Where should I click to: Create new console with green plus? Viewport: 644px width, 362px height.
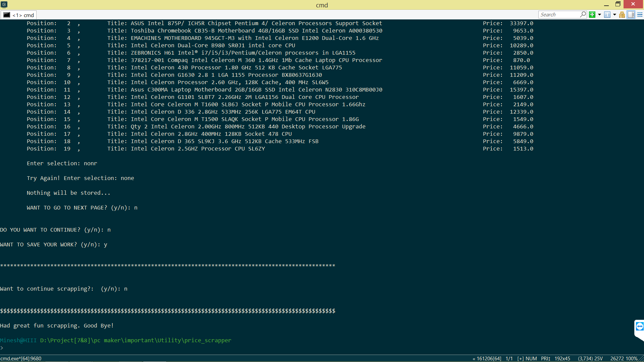click(x=592, y=15)
